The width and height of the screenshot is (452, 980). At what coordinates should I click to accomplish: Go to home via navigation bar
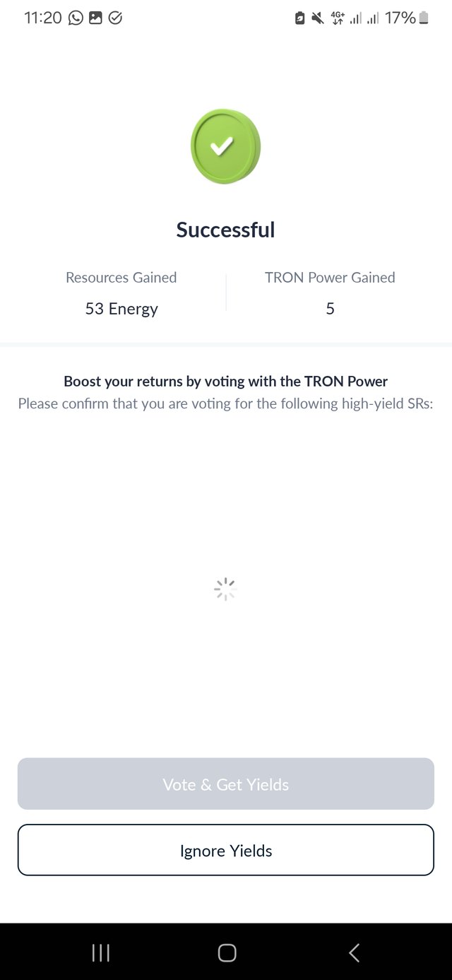[x=227, y=952]
